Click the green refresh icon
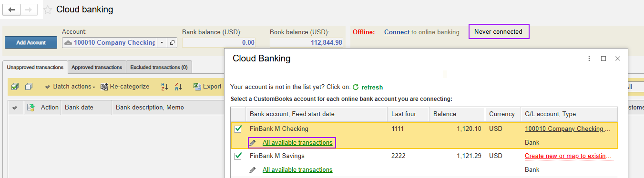 click(356, 87)
